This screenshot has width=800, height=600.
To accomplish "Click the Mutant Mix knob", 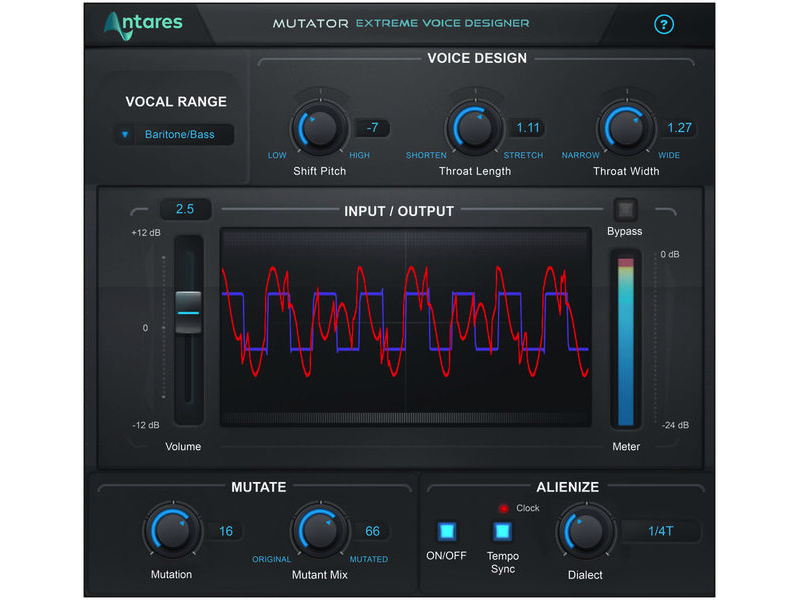I will click(x=320, y=531).
